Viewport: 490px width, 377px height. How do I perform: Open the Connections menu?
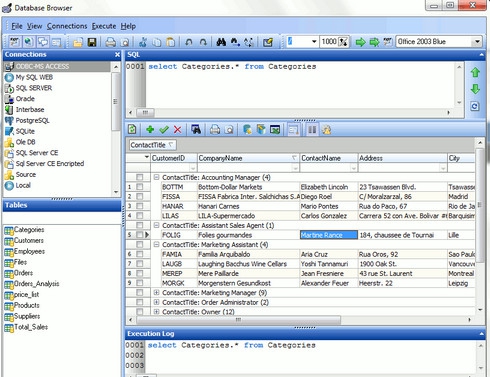pyautogui.click(x=67, y=26)
